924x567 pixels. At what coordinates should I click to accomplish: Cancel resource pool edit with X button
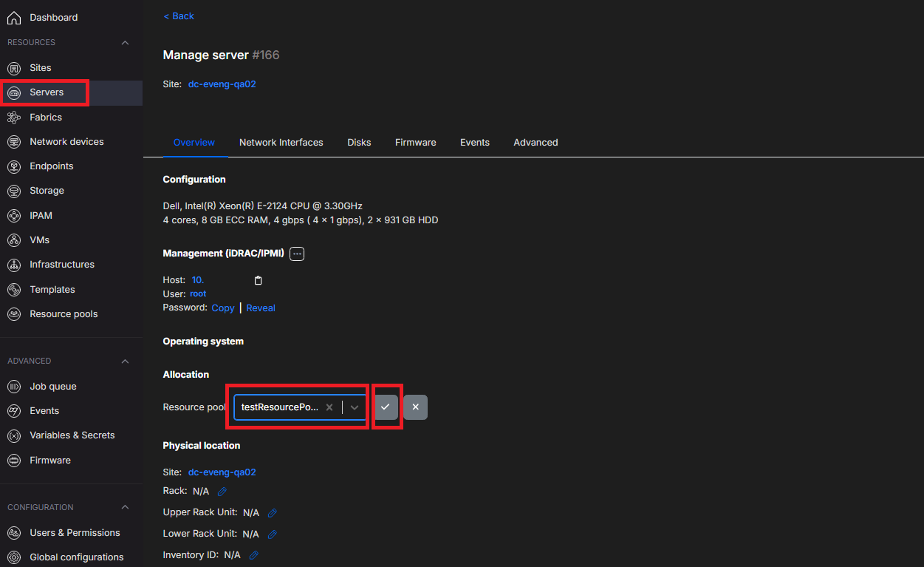coord(415,407)
